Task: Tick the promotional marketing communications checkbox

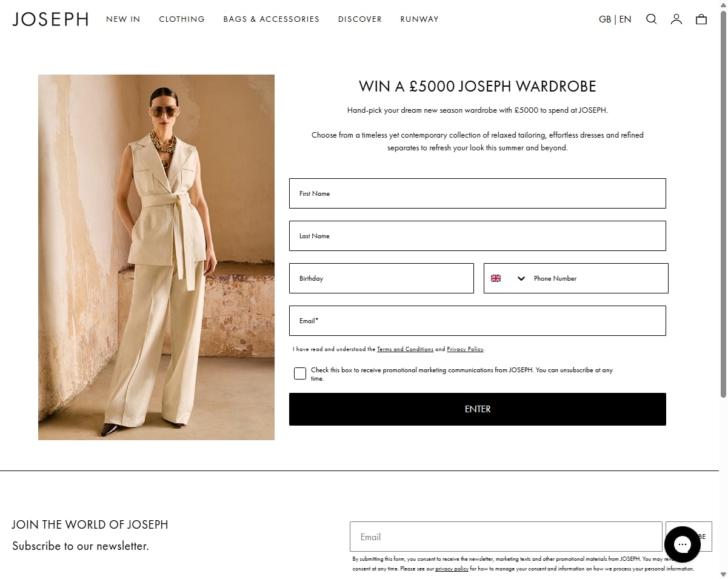Action: pyautogui.click(x=300, y=373)
